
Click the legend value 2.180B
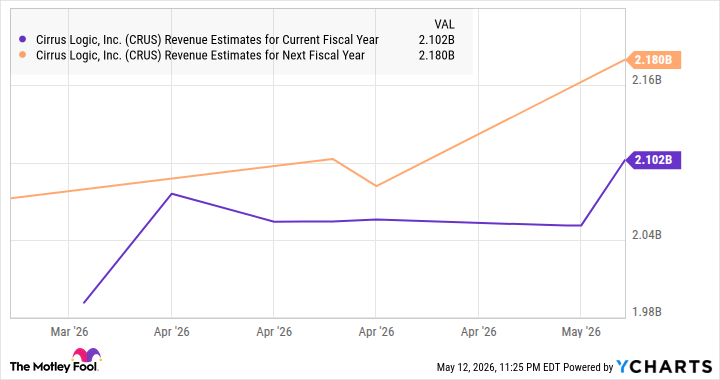[436, 56]
